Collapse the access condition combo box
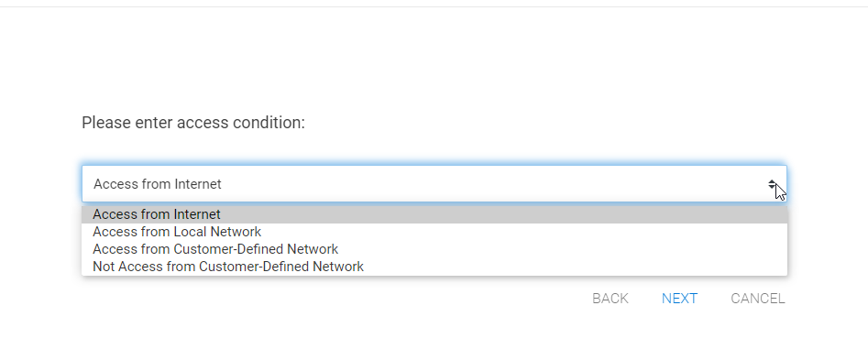 [x=434, y=183]
